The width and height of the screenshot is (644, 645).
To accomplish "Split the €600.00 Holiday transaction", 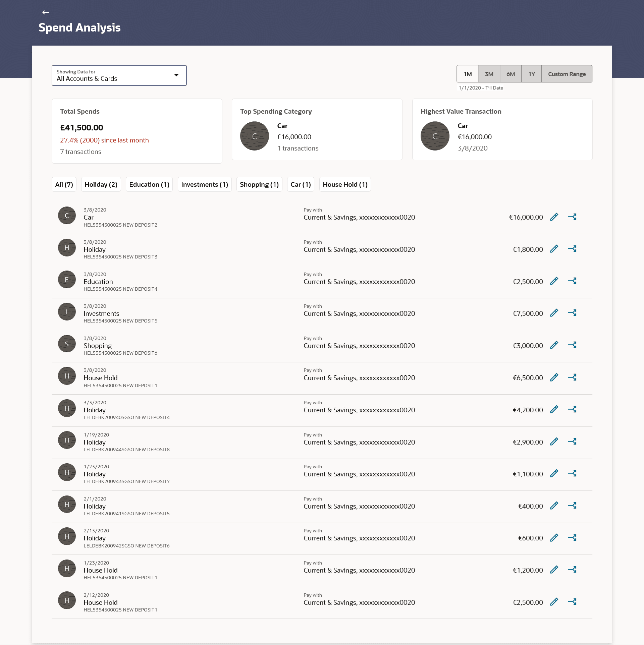I will [572, 538].
